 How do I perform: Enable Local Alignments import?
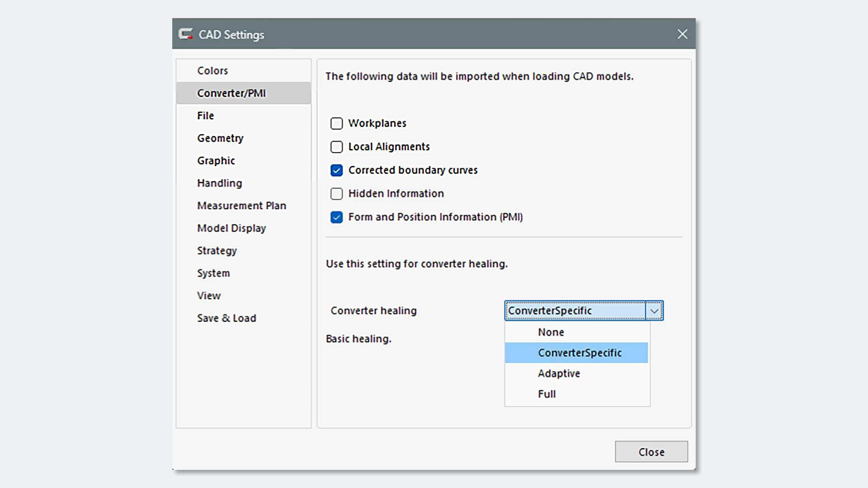click(x=336, y=147)
